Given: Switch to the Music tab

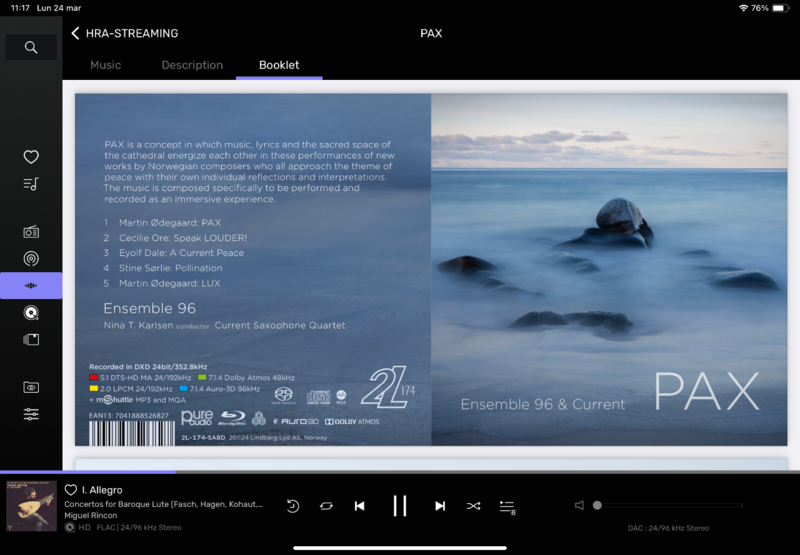Looking at the screenshot, I should [x=105, y=65].
